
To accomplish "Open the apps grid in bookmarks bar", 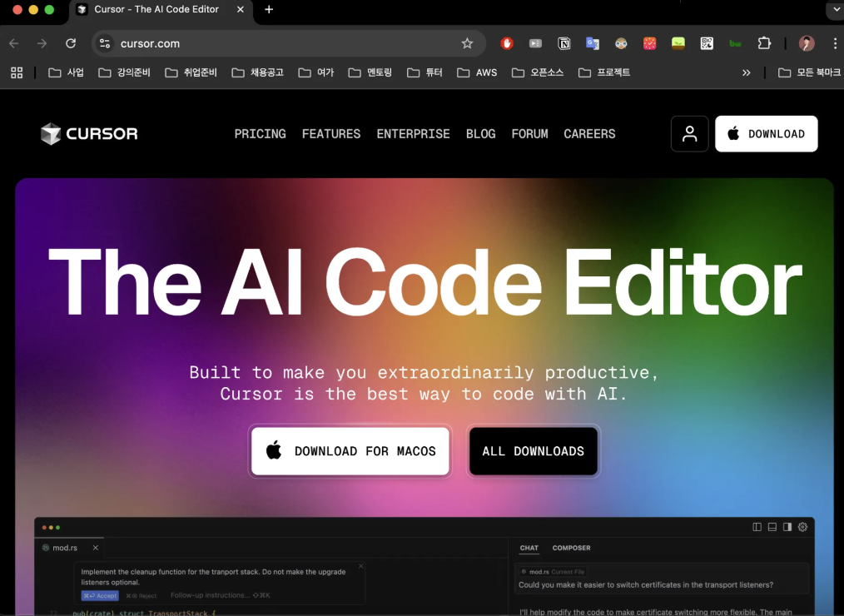I will [x=17, y=72].
